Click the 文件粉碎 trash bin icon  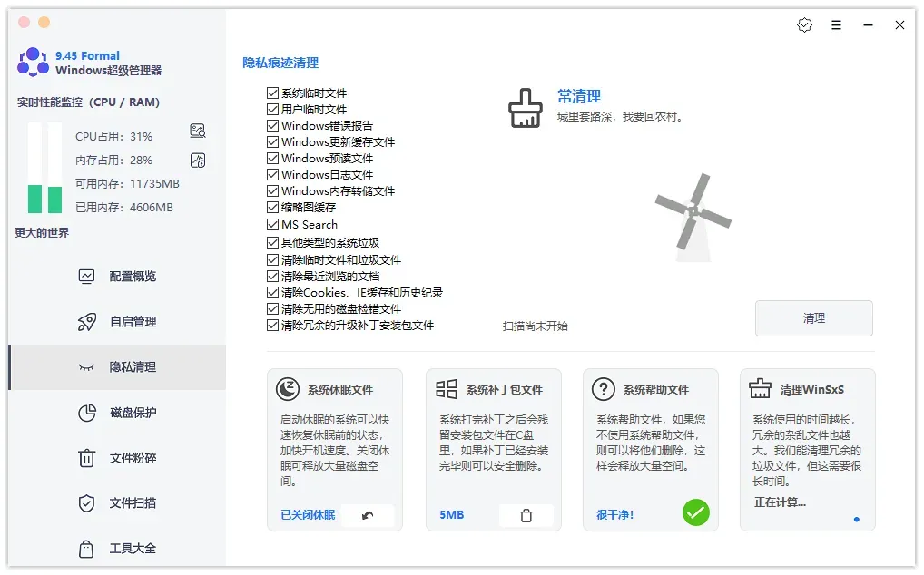86,458
